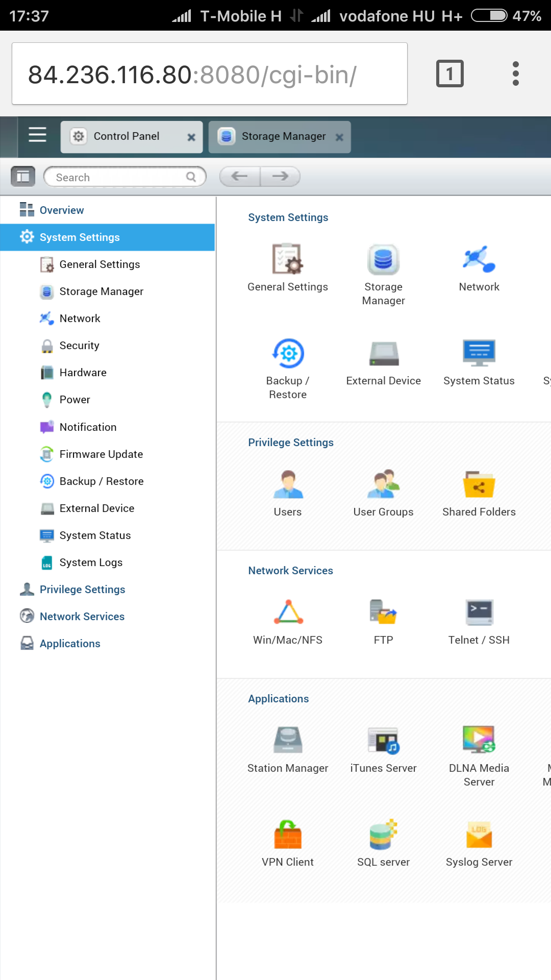
Task: Click the Shared Folders icon
Action: pos(479,485)
